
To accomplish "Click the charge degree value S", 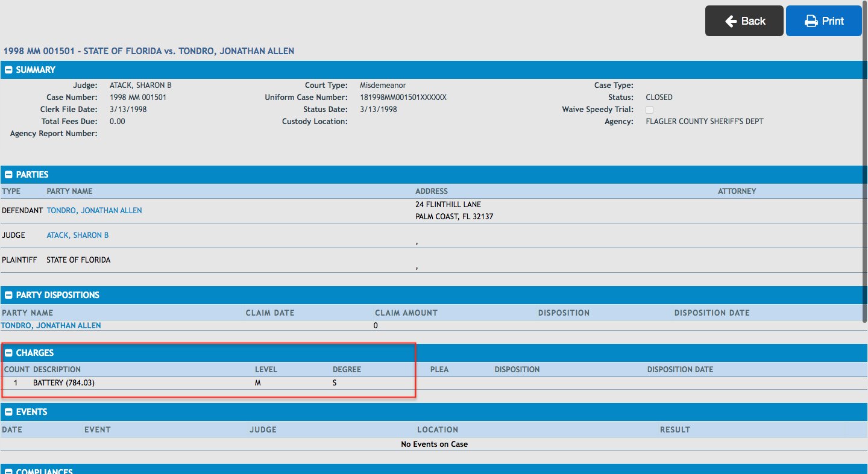I will tap(335, 383).
